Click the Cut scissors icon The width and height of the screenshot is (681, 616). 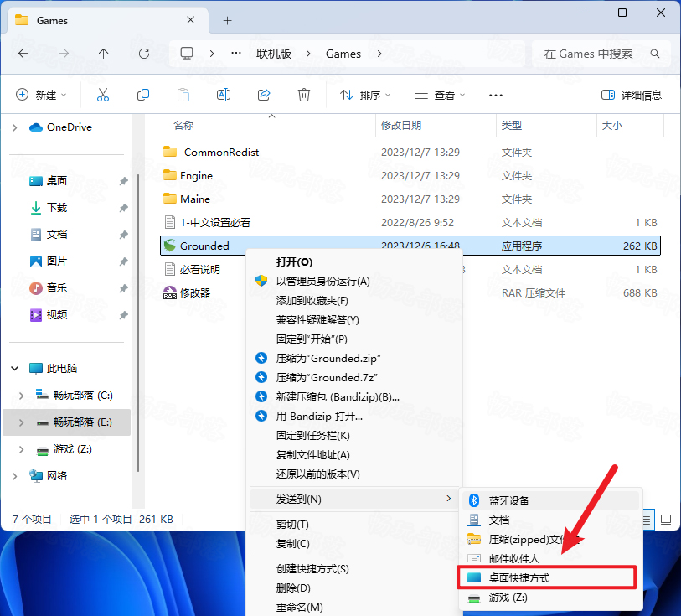point(103,95)
